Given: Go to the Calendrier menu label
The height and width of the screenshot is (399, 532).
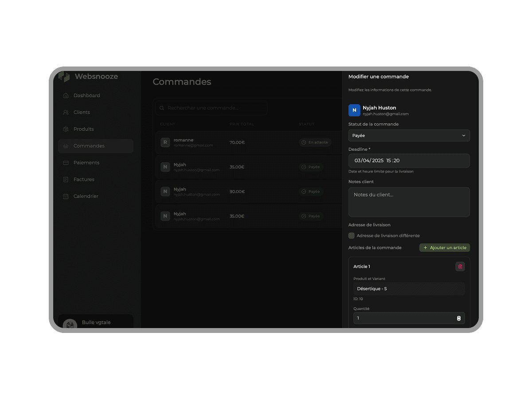Looking at the screenshot, I should pos(86,196).
